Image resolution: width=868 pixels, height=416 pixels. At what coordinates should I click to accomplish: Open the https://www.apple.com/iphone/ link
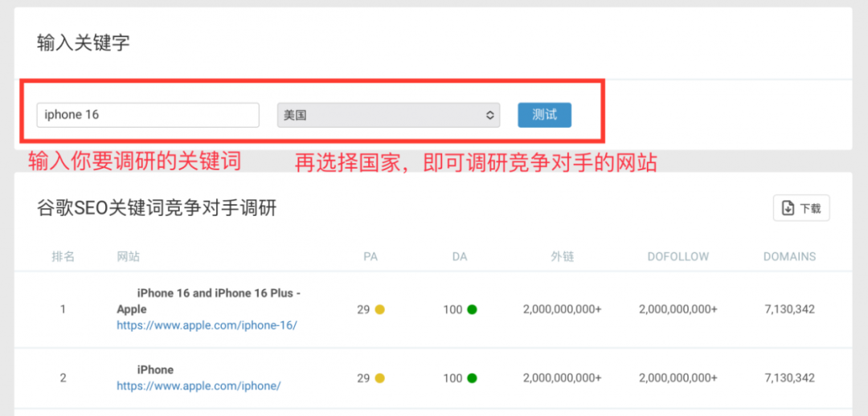coord(199,385)
